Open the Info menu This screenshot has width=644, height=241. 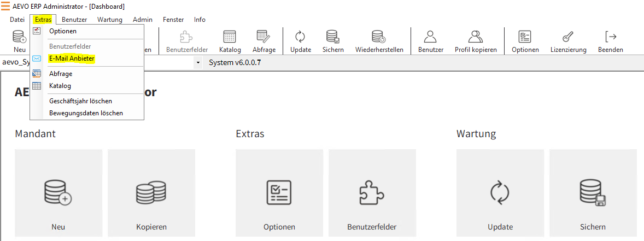click(x=200, y=19)
